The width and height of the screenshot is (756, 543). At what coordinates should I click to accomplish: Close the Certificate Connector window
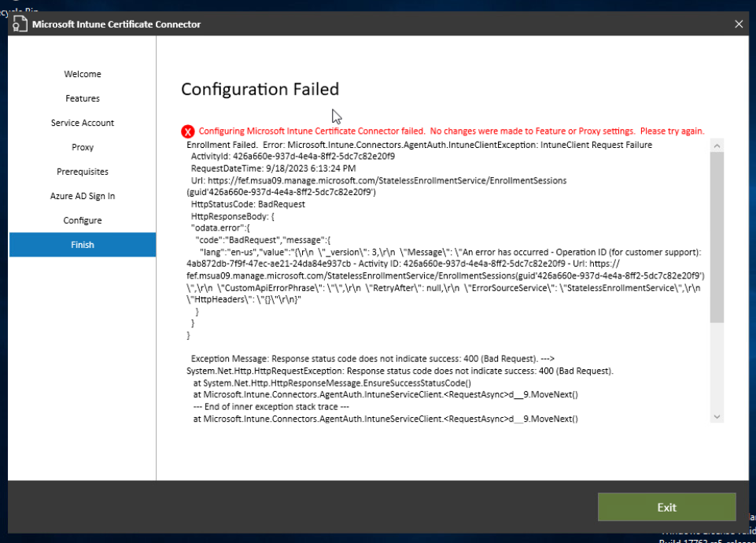click(738, 24)
